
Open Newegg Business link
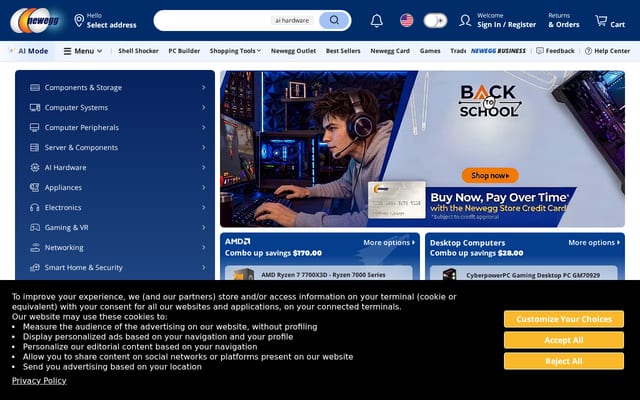coord(498,51)
